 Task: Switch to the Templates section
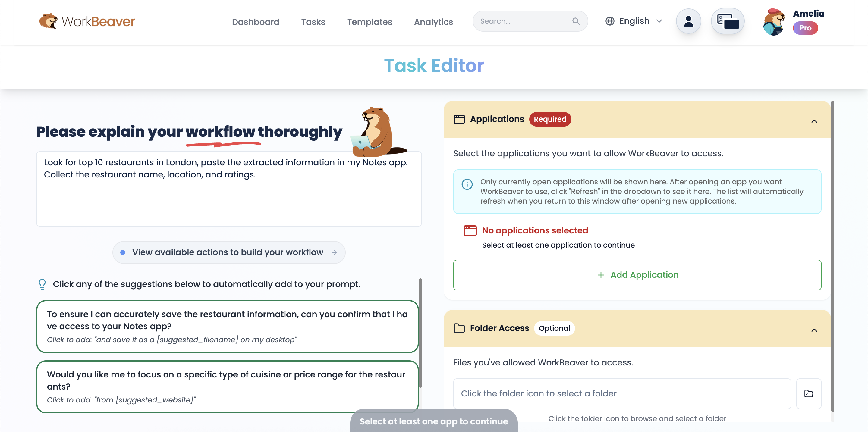(x=369, y=22)
